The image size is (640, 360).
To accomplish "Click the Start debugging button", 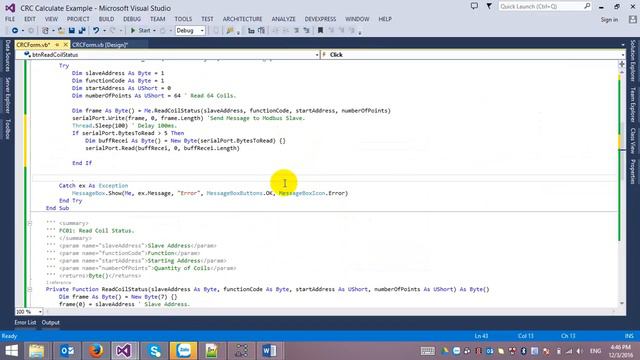I will 140,31.
